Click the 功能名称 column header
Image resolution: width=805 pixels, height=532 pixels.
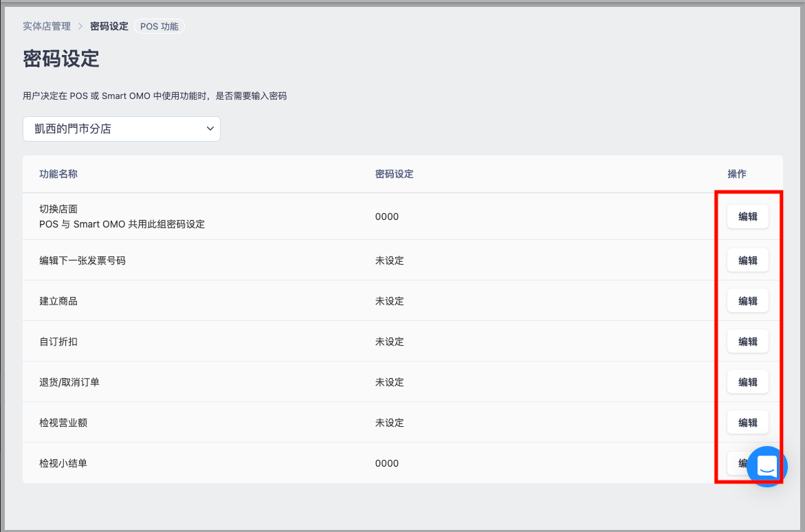pos(58,174)
